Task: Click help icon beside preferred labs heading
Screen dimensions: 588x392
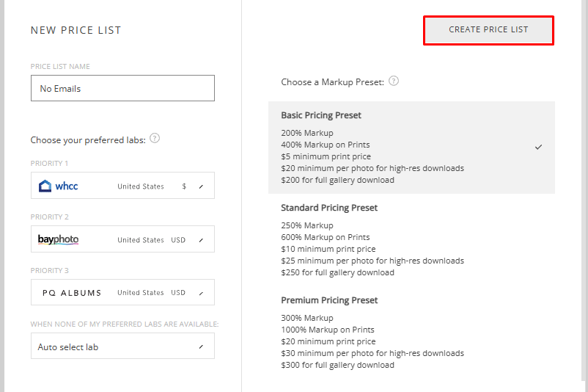Action: (155, 139)
